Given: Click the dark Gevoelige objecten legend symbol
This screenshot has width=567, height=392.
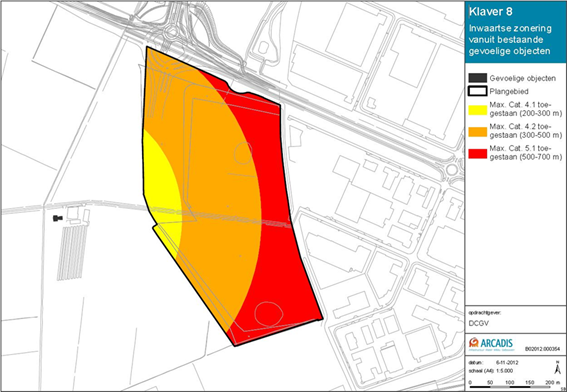Looking at the screenshot, I should (477, 78).
